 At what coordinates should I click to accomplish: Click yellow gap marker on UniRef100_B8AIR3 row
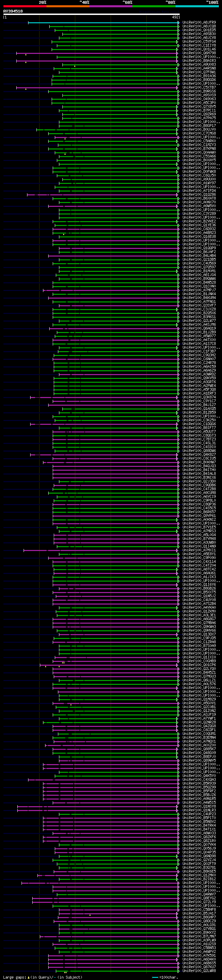pos(26,62)
